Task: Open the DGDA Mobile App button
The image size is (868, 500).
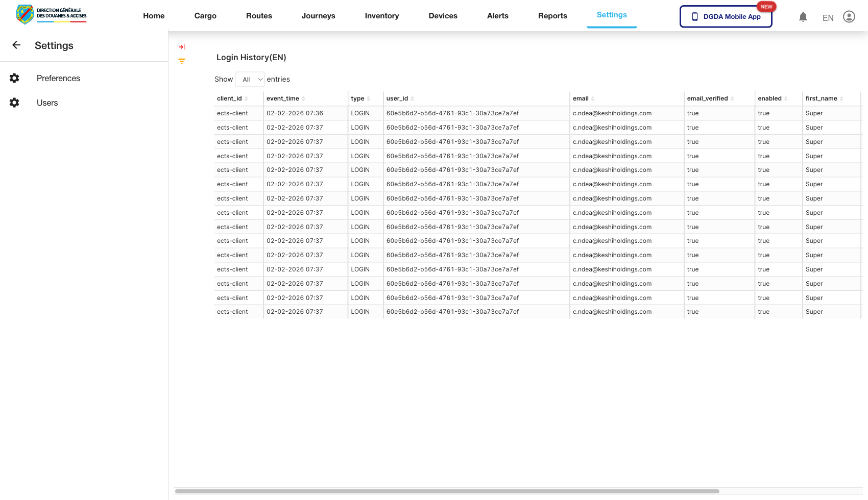Action: click(x=726, y=16)
